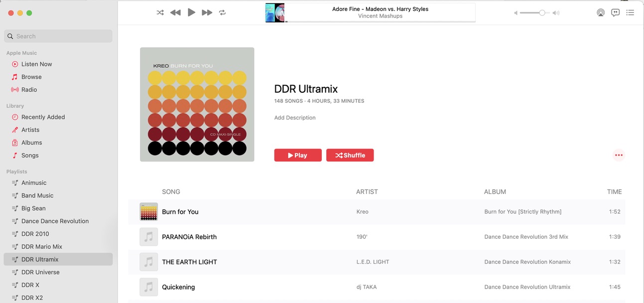
Task: Click Adore Fine now playing title
Action: pos(380,9)
